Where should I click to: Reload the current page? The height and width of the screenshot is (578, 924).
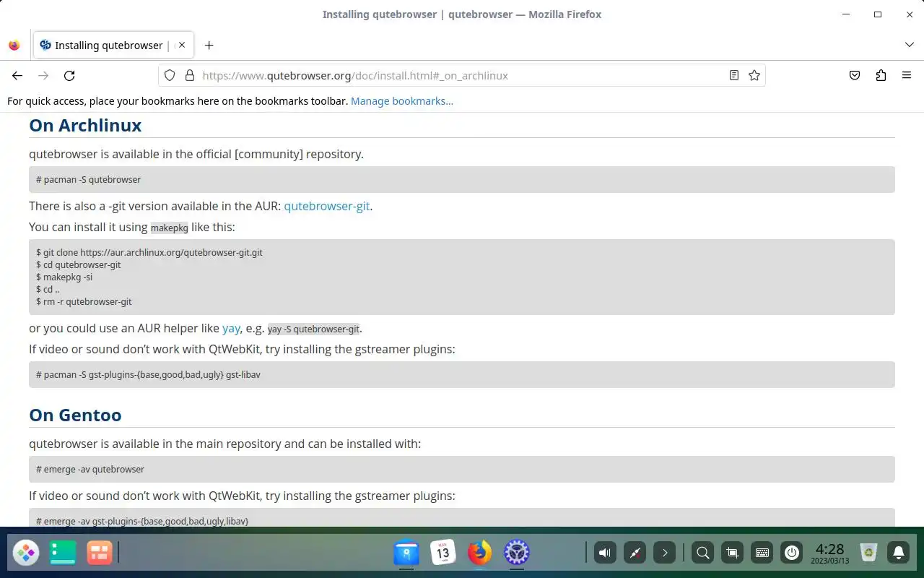coord(69,75)
